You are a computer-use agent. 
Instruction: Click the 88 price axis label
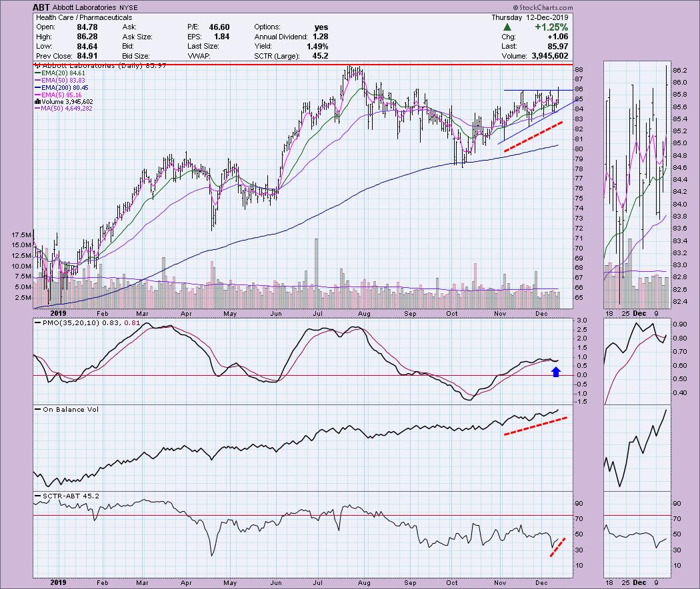click(579, 69)
